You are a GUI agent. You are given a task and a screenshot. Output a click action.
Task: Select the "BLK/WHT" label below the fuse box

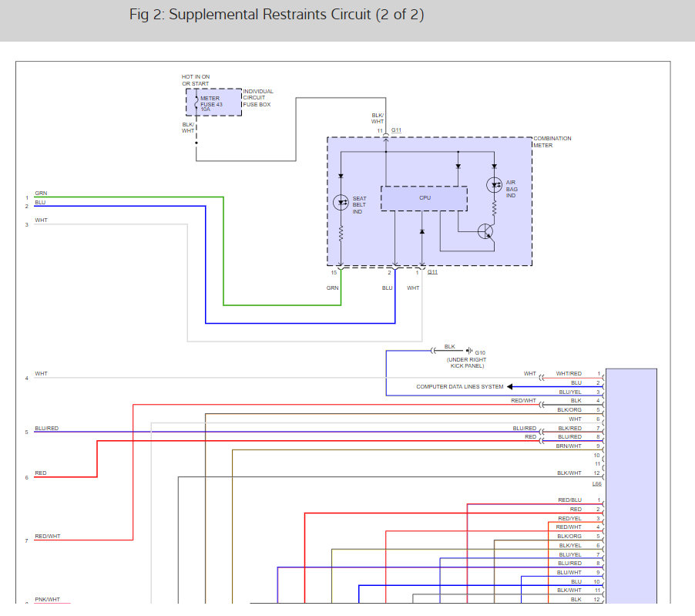pos(188,128)
